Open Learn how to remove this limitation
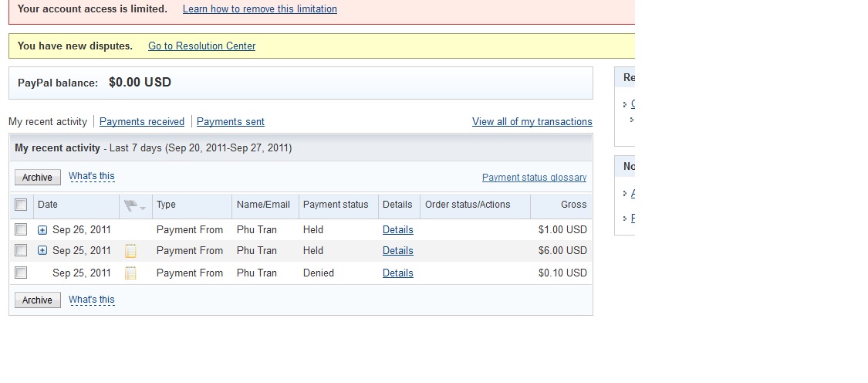Image resolution: width=868 pixels, height=383 pixels. pyautogui.click(x=260, y=9)
